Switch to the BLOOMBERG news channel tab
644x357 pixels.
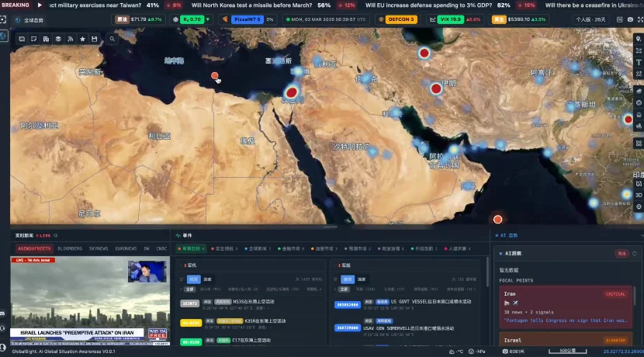(x=71, y=248)
